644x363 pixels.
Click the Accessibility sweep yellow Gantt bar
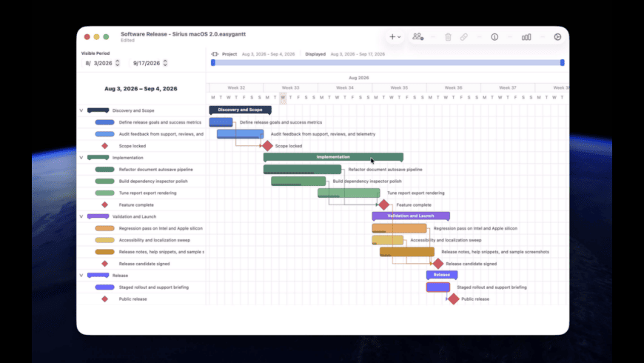pyautogui.click(x=388, y=240)
